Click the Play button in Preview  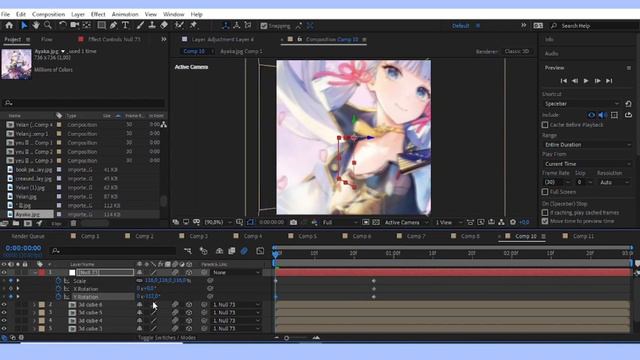pyautogui.click(x=586, y=81)
